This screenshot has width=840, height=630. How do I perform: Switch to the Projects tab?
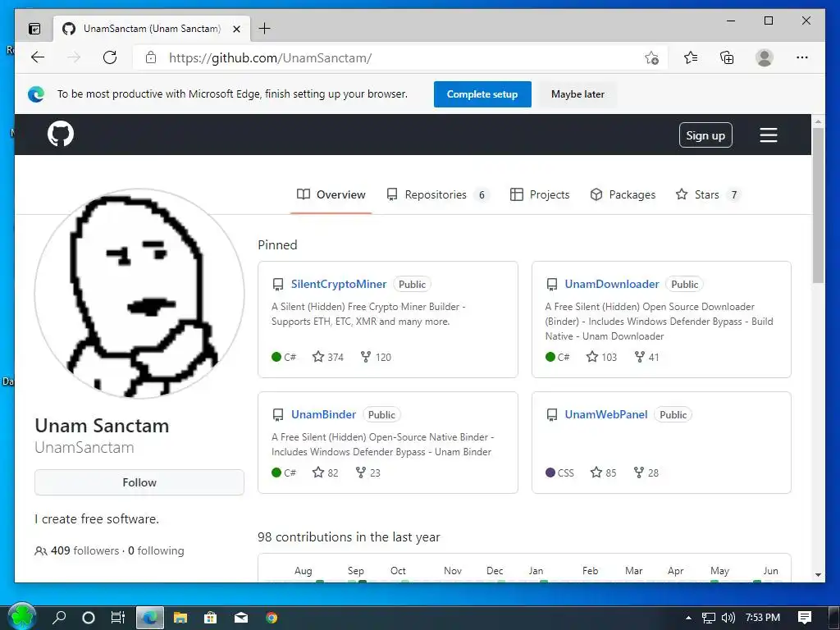tap(540, 194)
